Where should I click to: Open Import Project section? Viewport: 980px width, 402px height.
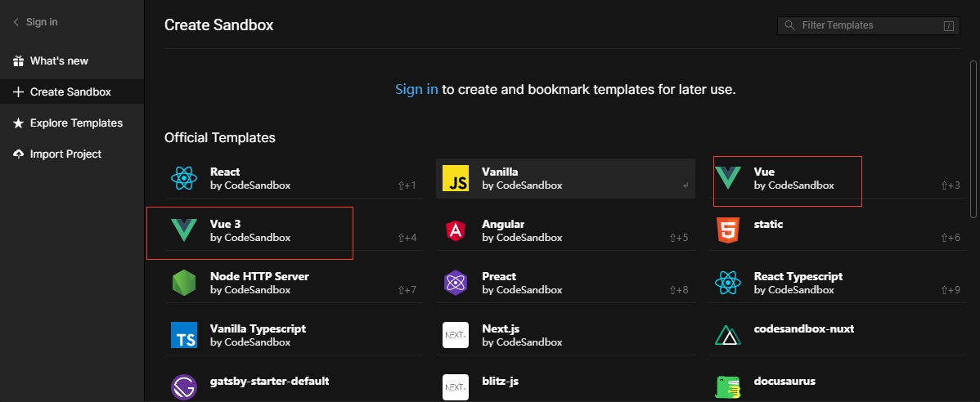point(72,154)
